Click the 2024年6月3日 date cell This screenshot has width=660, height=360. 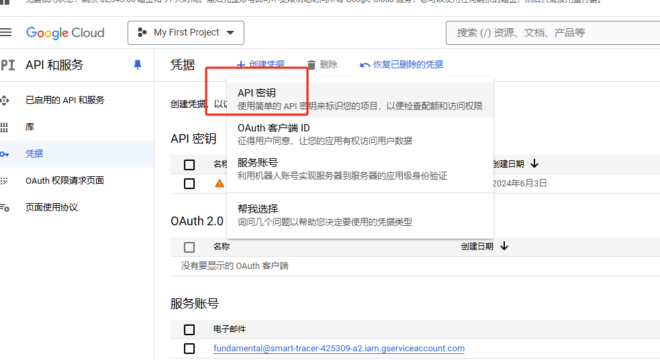pyautogui.click(x=519, y=183)
